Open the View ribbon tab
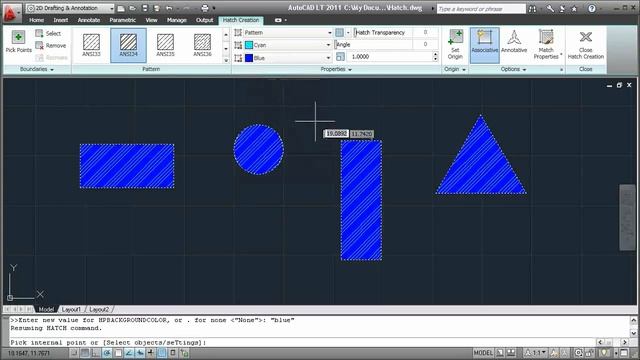 (x=151, y=20)
